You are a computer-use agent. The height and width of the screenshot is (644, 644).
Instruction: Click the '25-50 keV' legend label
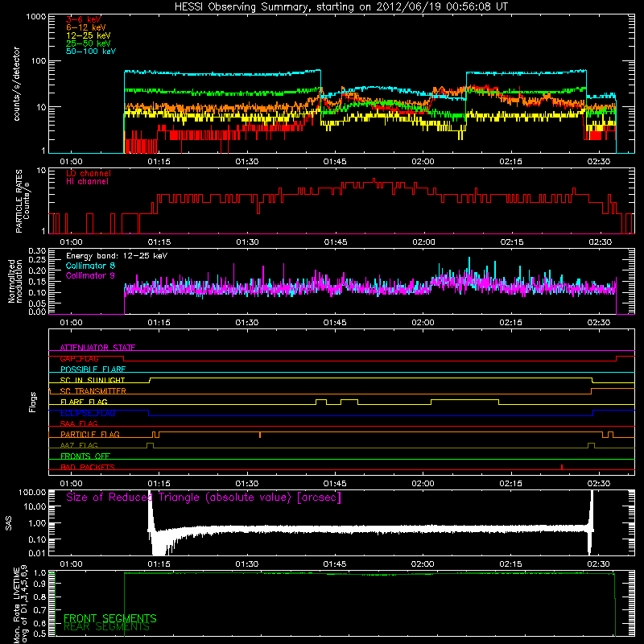pyautogui.click(x=89, y=43)
